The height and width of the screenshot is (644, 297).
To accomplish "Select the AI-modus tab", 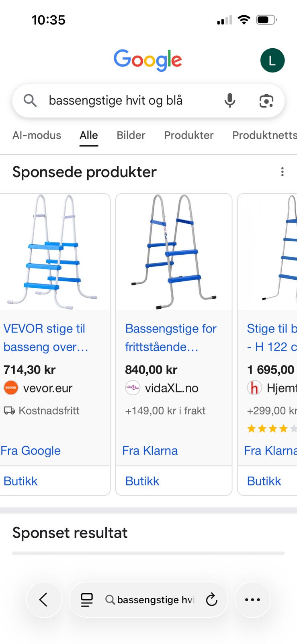I will (x=37, y=135).
